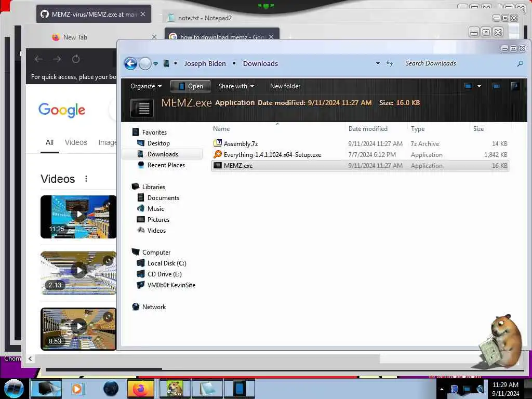Open the Music library

coord(156,209)
